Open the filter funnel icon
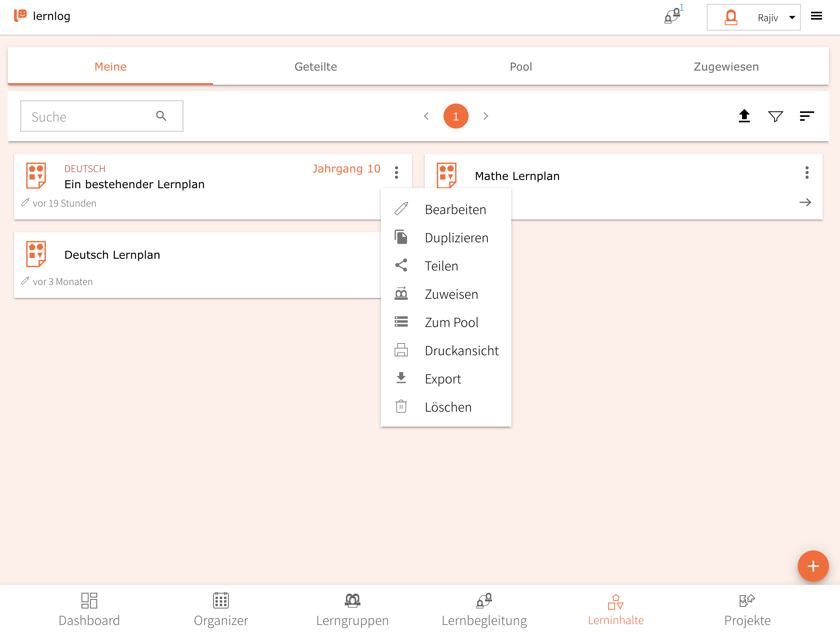Screen dimensions: 840x632 pyautogui.click(x=775, y=116)
